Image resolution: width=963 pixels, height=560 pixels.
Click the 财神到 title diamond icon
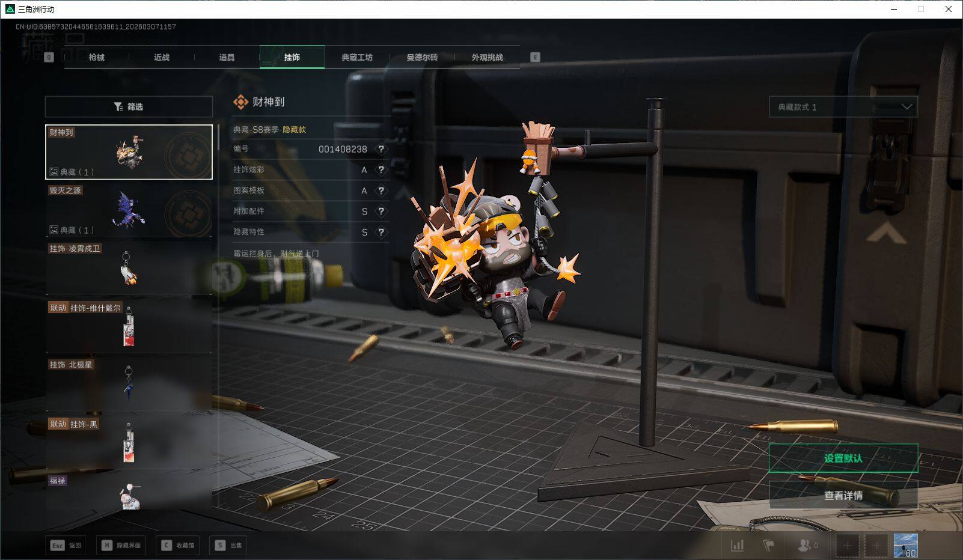click(x=240, y=102)
